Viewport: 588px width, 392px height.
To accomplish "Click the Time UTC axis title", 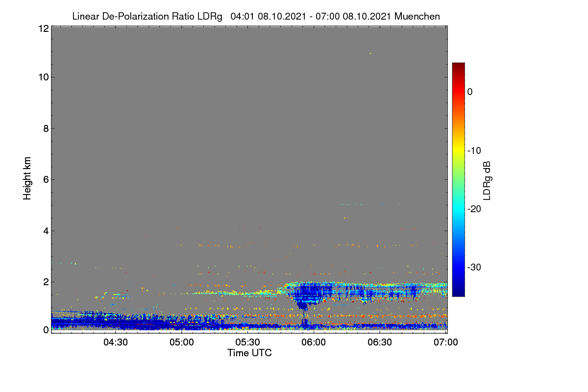I will (x=249, y=353).
